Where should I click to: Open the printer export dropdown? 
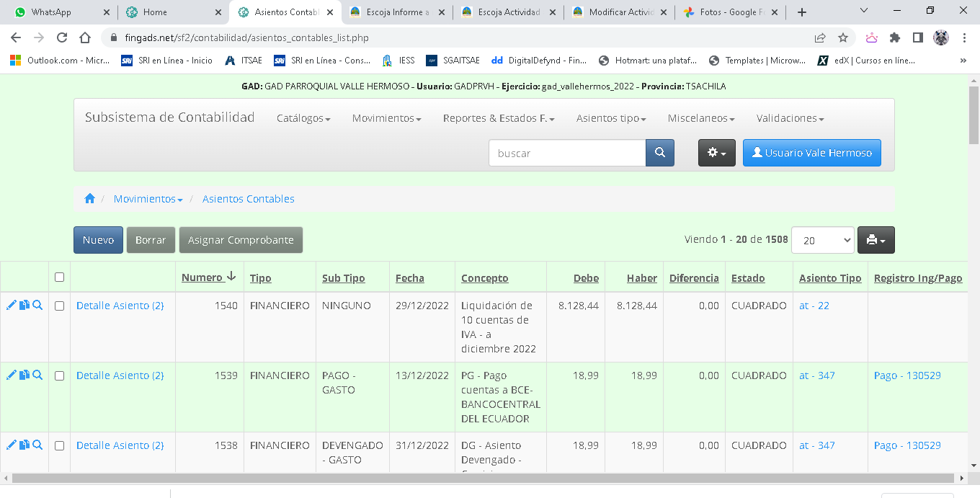point(876,240)
